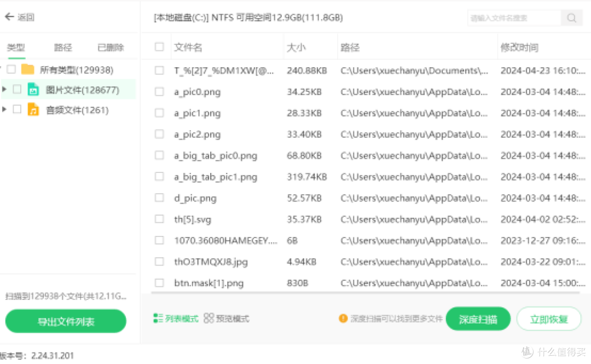
Task: Click file name T_%[2]7_%DM1XW[@...
Action: coord(224,71)
